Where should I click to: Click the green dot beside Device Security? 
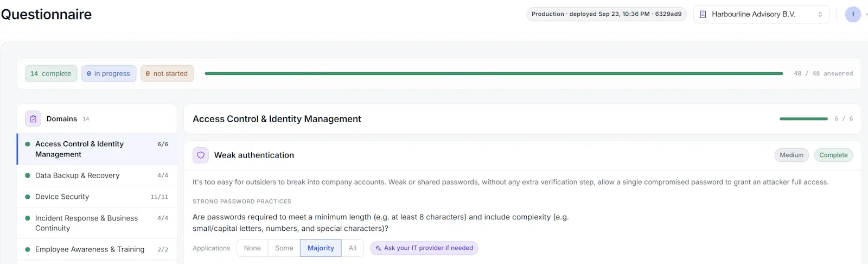[x=28, y=197]
